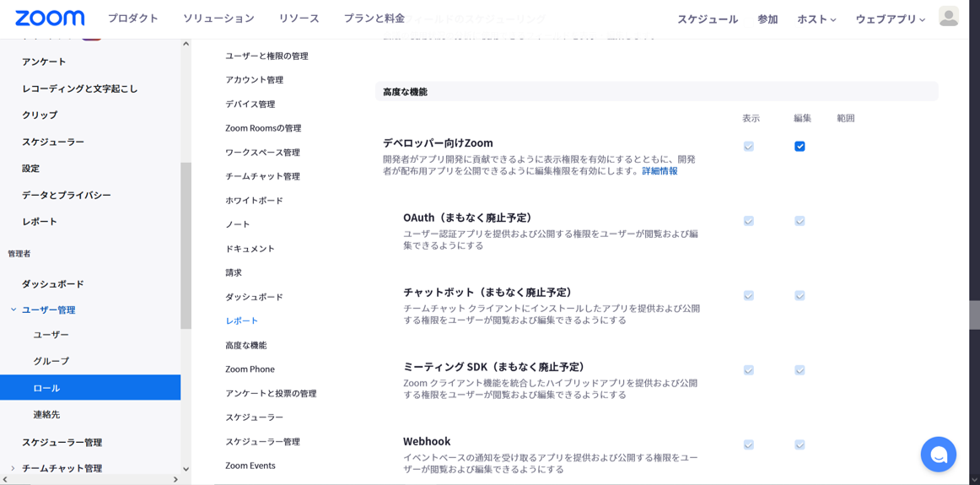
Task: Click sidebar scroll-down arrow
Action: tap(186, 469)
